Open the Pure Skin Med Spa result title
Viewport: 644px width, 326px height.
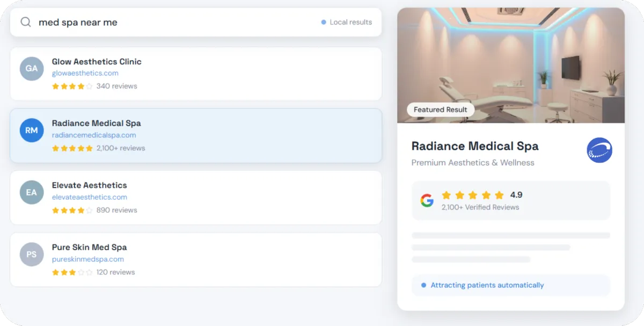90,247
